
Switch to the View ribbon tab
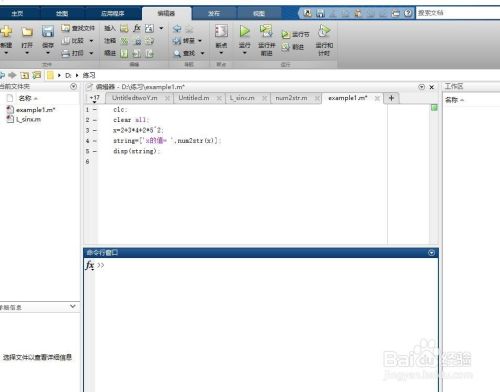pyautogui.click(x=259, y=13)
